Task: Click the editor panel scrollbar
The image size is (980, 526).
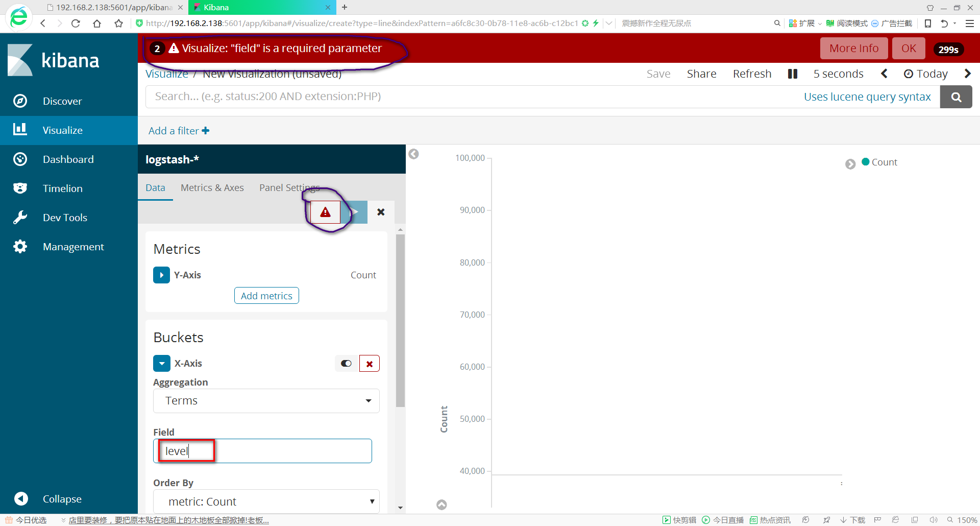Action: point(400,321)
